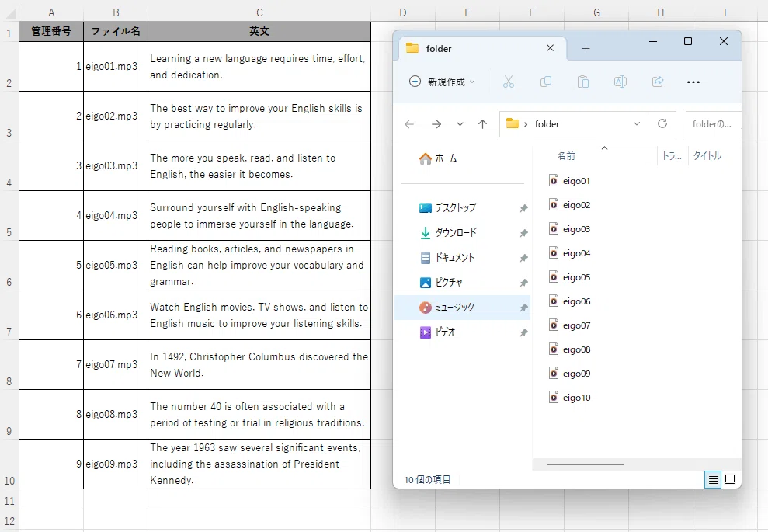Select the folder tab title
768x532 pixels.
coord(439,48)
